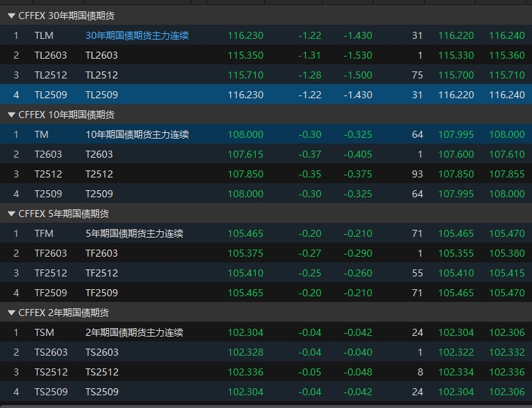532x408 pixels.
Task: Select the TL2512 row code
Action: pyautogui.click(x=51, y=75)
